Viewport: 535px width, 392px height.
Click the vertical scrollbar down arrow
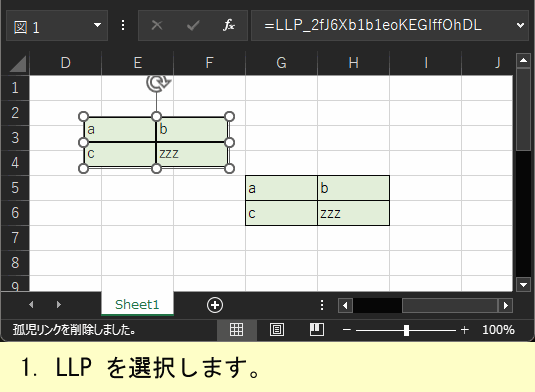(x=523, y=284)
